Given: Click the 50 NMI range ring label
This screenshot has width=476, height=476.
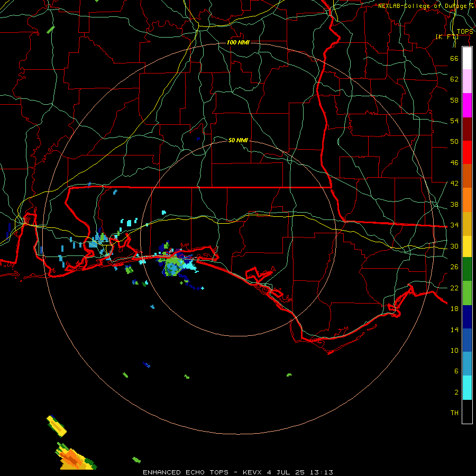Looking at the screenshot, I should click(238, 140).
